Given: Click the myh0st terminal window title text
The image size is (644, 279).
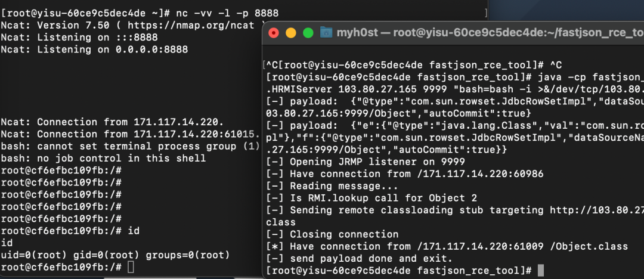Looking at the screenshot, I should point(490,33).
